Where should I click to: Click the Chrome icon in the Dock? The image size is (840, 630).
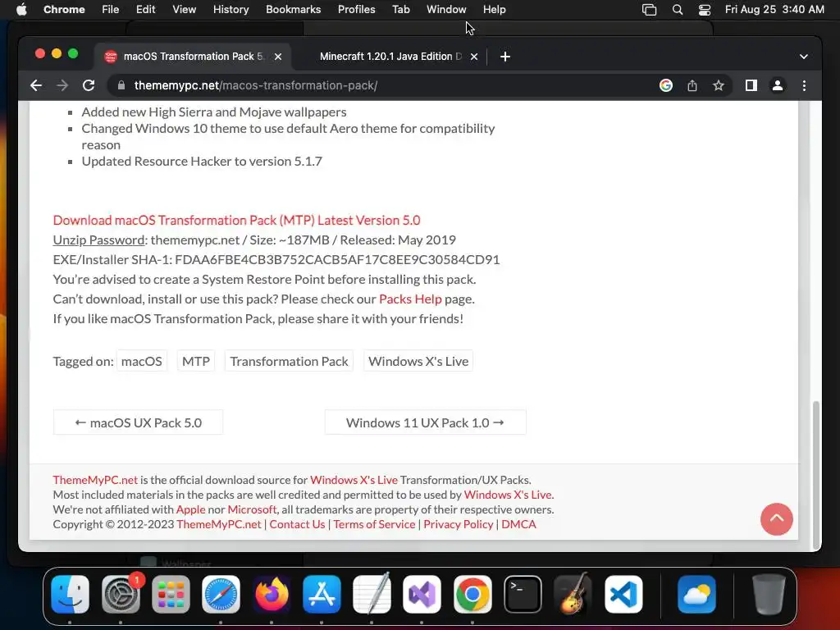tap(472, 594)
